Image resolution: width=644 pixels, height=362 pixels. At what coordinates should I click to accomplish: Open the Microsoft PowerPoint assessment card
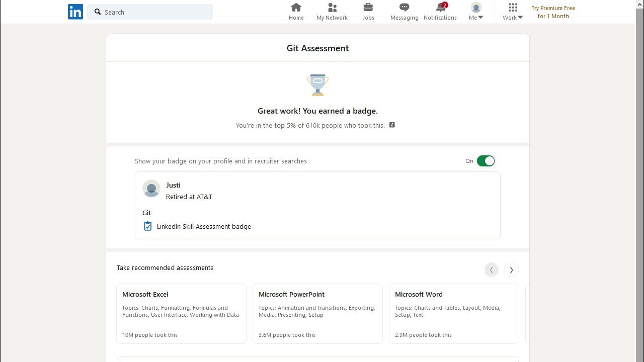click(317, 314)
